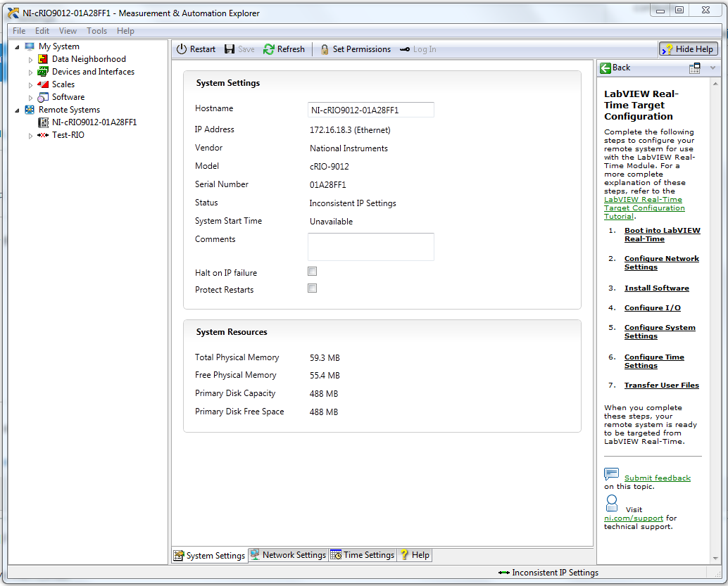Click the Set Permissions padlock icon

coord(325,49)
